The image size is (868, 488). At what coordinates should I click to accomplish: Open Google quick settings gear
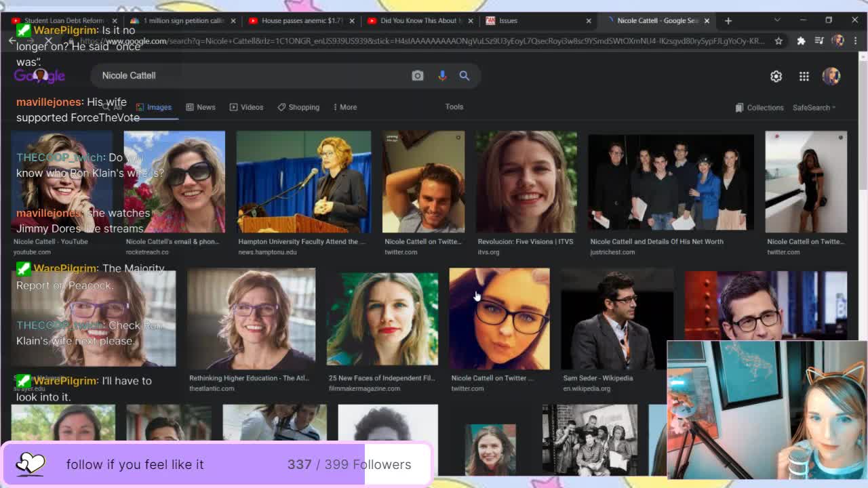tap(776, 77)
